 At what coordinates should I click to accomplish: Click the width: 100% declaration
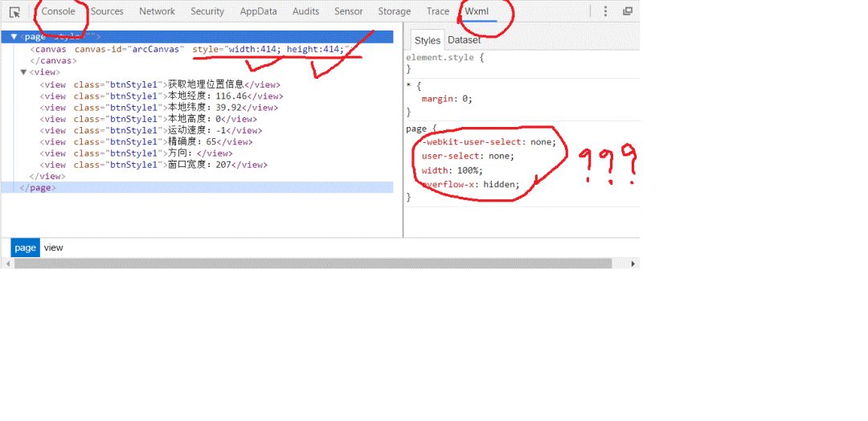[x=452, y=170]
